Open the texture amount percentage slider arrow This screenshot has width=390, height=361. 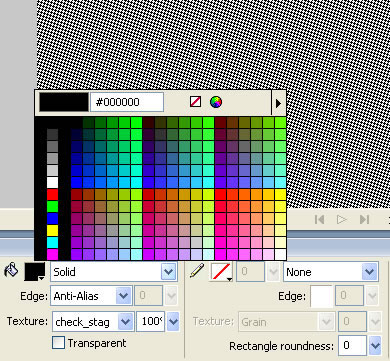173,322
